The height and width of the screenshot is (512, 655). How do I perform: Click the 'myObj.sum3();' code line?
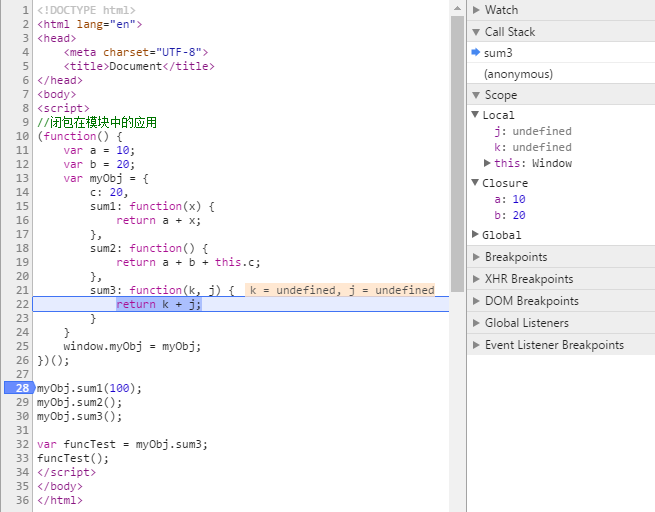point(79,416)
